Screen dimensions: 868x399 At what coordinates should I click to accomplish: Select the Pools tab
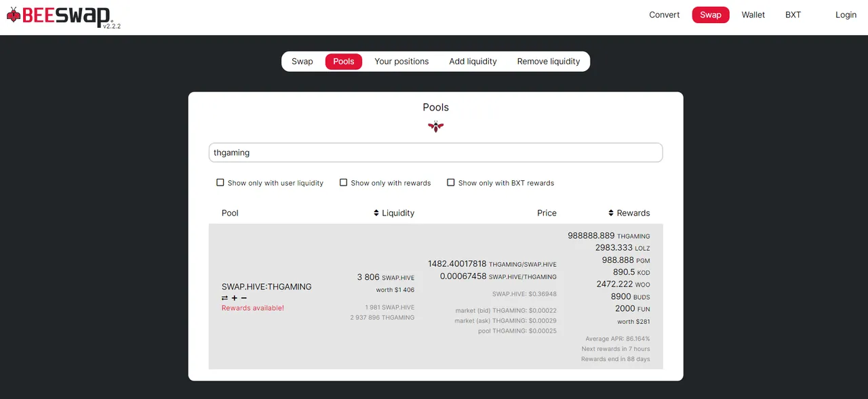point(344,61)
